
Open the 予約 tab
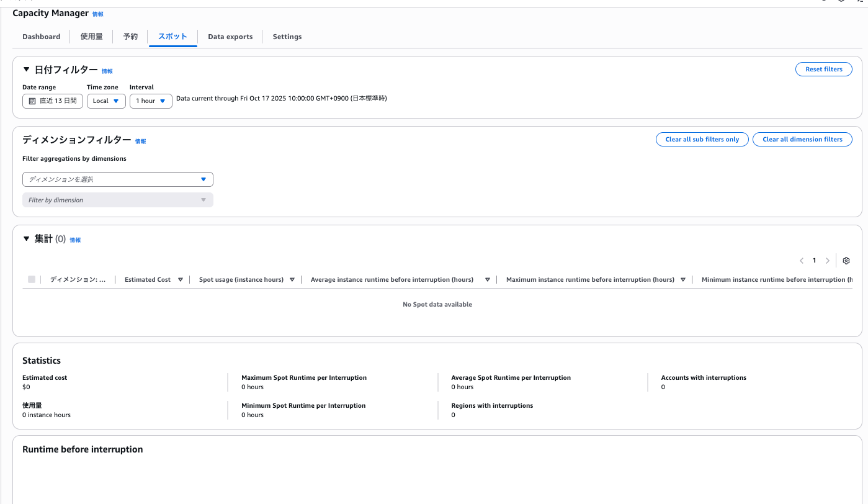(130, 37)
